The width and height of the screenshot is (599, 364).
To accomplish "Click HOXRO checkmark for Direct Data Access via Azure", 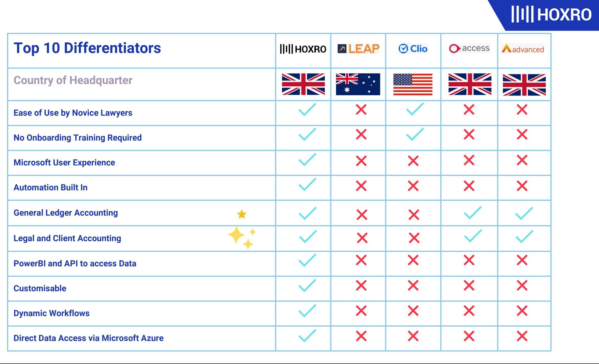I will (307, 336).
